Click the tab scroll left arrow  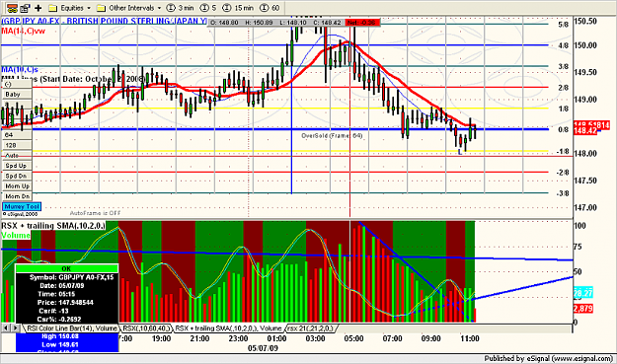tap(6, 328)
